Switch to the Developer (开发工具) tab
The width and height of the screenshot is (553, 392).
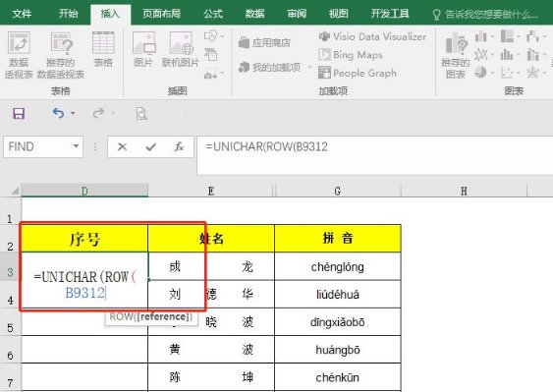pos(390,14)
